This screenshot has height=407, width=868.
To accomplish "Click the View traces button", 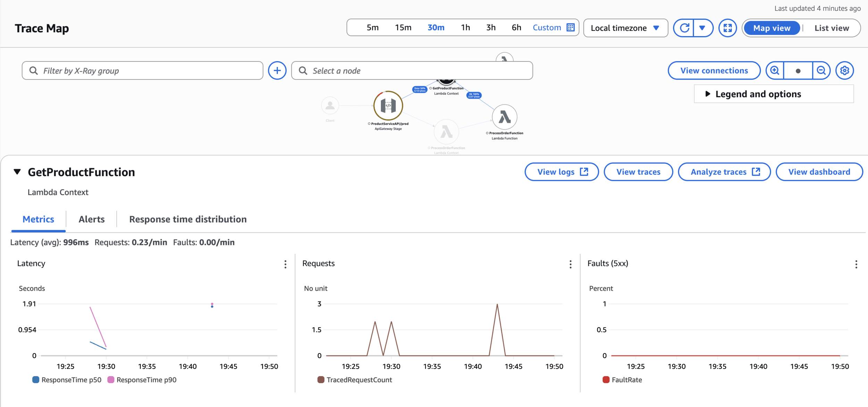I will (x=638, y=172).
